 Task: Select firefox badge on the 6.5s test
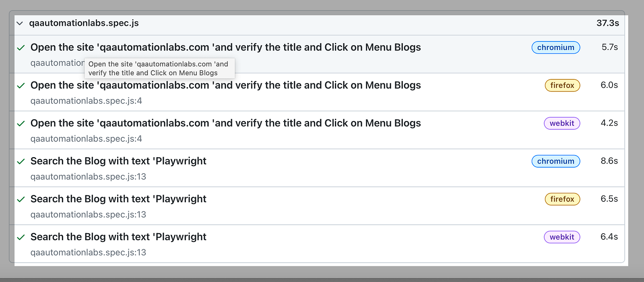click(x=562, y=199)
